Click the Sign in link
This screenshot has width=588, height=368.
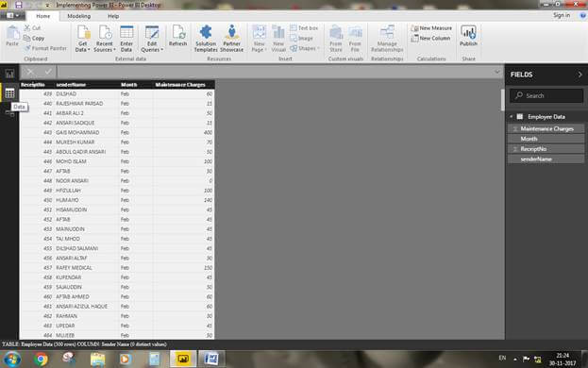click(562, 15)
